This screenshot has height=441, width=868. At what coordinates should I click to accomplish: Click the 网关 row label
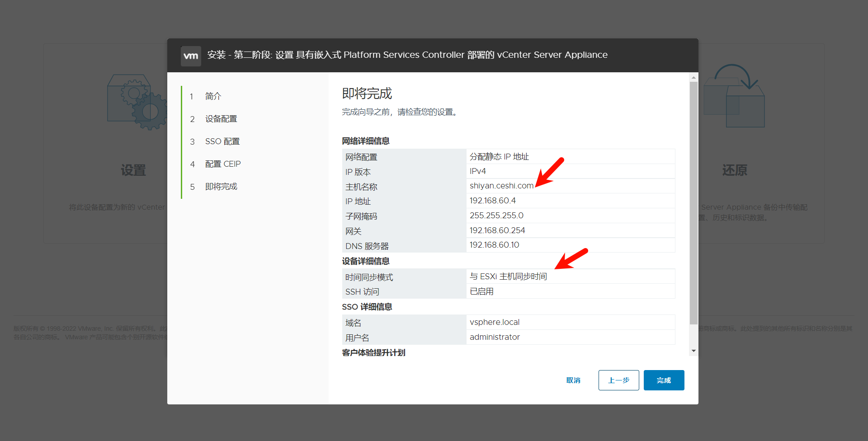coord(354,231)
